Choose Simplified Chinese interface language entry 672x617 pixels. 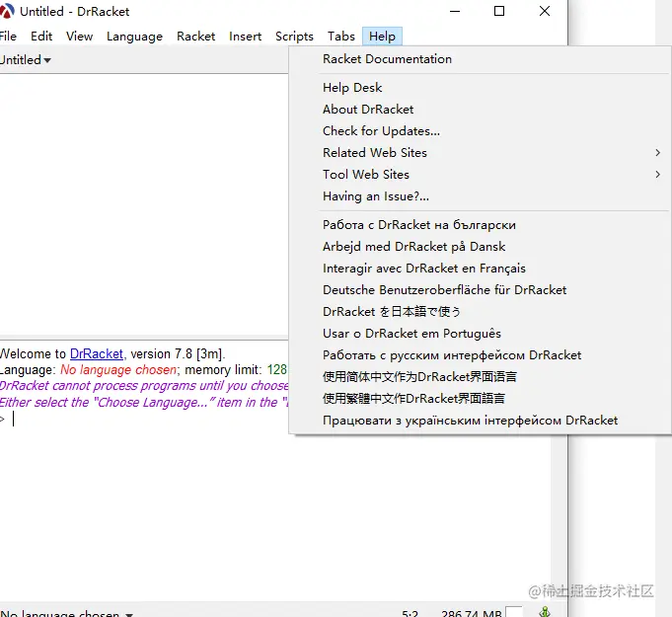point(480,377)
